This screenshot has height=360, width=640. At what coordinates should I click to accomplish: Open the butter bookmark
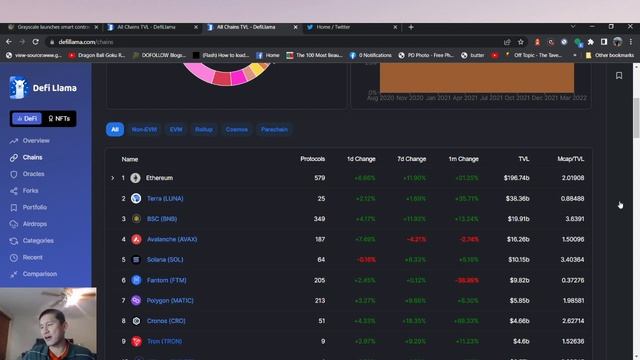[473, 55]
